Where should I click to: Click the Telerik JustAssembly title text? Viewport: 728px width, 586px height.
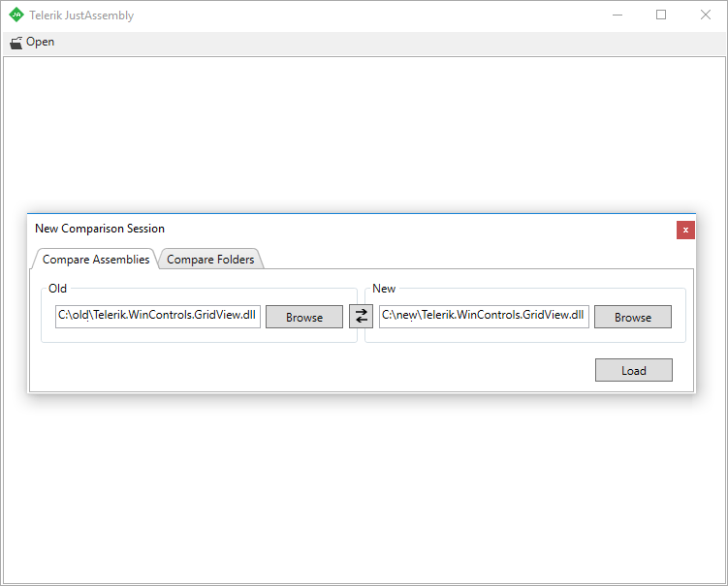click(81, 15)
